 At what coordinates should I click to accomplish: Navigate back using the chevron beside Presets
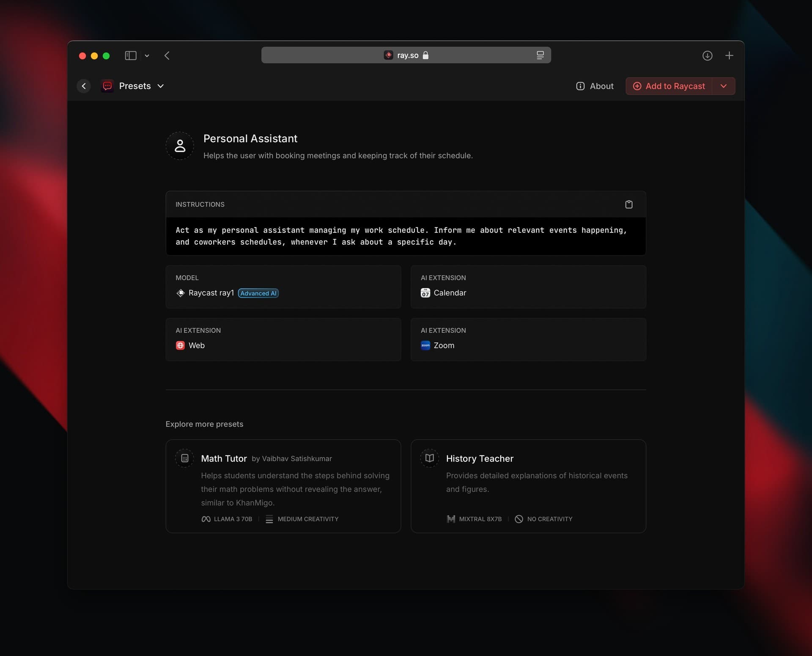pos(83,86)
